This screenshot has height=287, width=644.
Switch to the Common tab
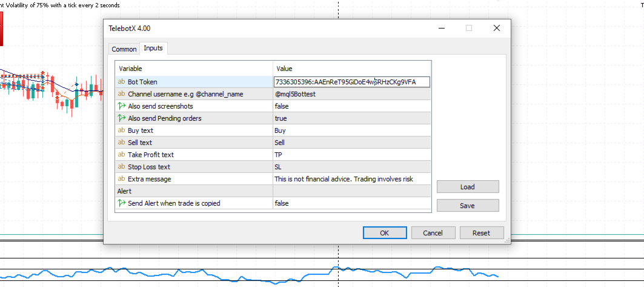[x=124, y=49]
